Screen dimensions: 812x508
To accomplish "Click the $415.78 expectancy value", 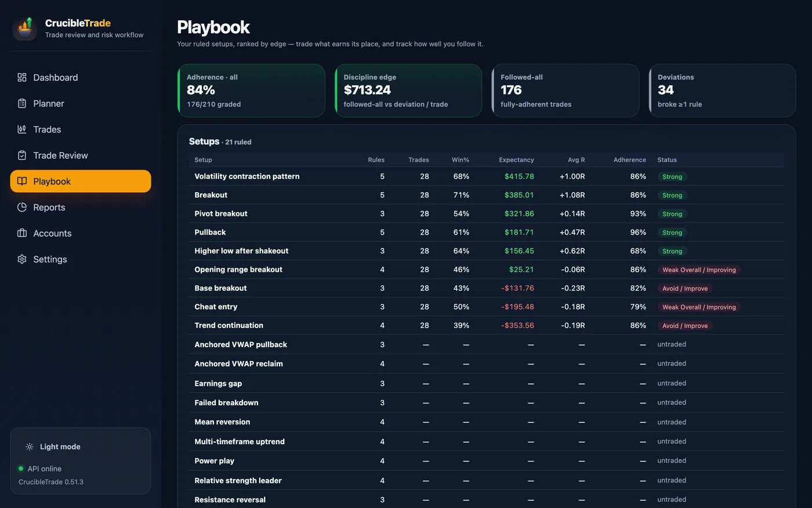I will (519, 176).
